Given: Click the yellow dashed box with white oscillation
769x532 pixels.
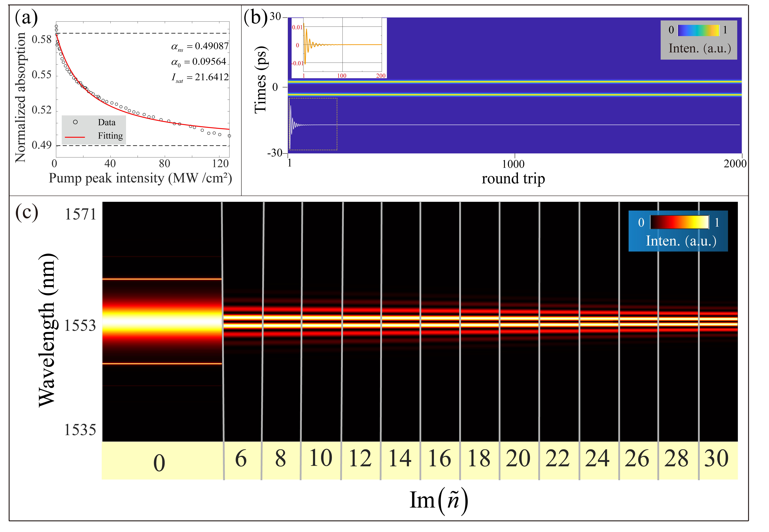Looking at the screenshot, I should click(313, 124).
